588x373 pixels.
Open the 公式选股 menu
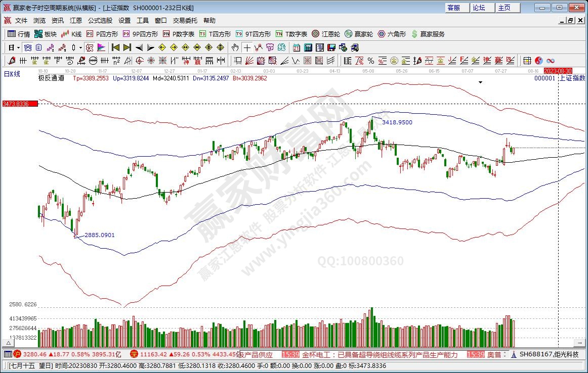point(100,21)
